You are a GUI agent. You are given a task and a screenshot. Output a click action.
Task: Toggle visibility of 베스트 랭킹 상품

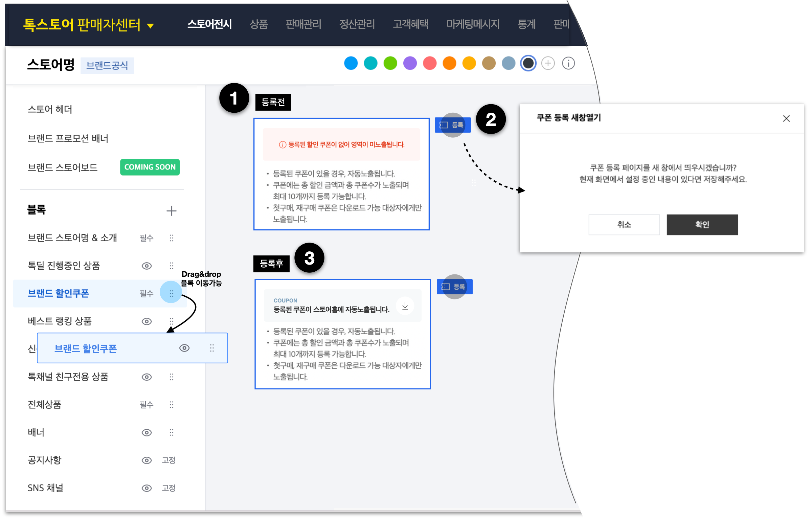tap(146, 321)
